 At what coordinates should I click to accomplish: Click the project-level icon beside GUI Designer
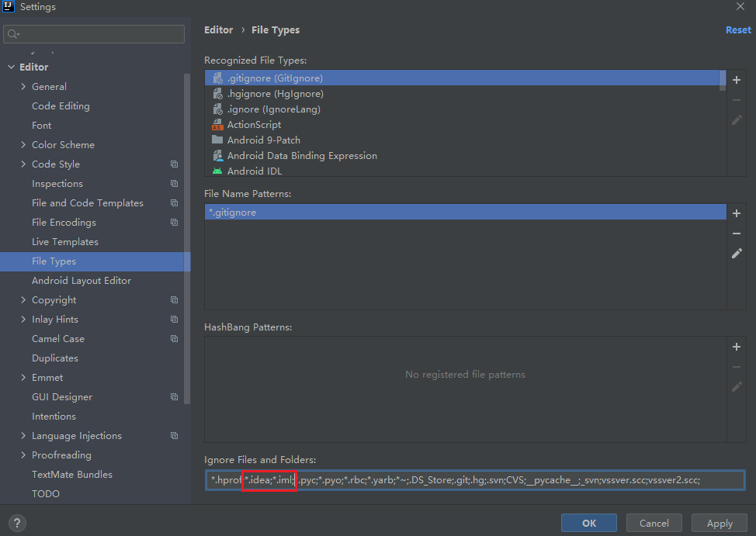click(x=175, y=396)
